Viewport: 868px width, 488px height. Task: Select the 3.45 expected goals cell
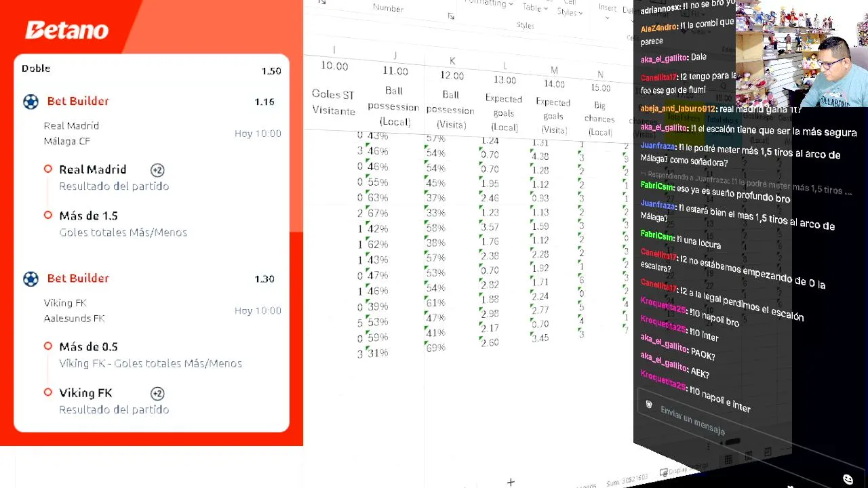[x=540, y=338]
